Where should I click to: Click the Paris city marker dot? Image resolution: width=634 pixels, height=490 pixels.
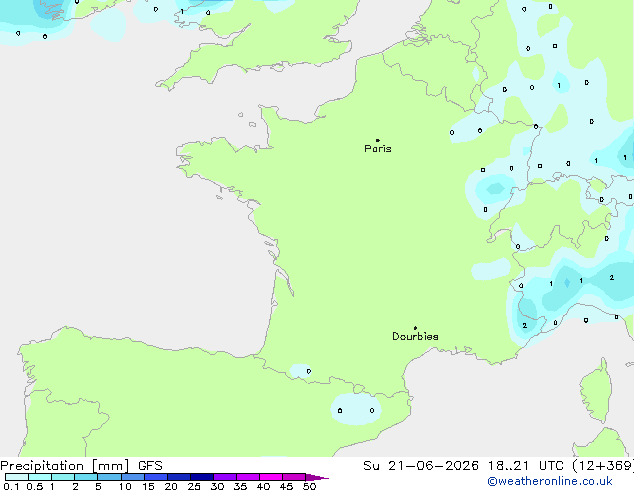pyautogui.click(x=378, y=140)
